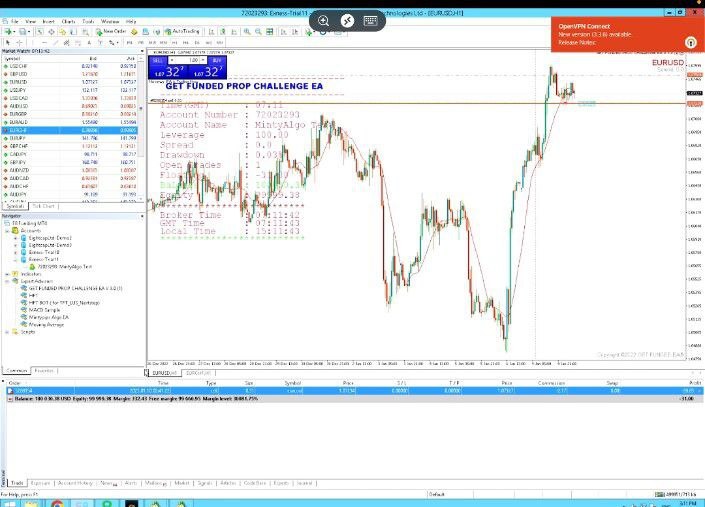Switch to M1 timeframe

coord(129,43)
